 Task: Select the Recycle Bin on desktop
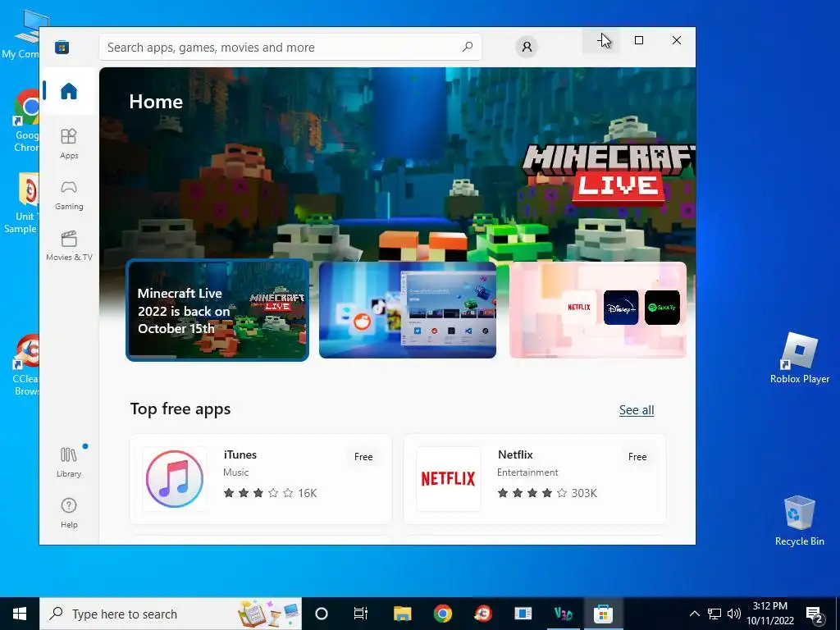[x=800, y=521]
